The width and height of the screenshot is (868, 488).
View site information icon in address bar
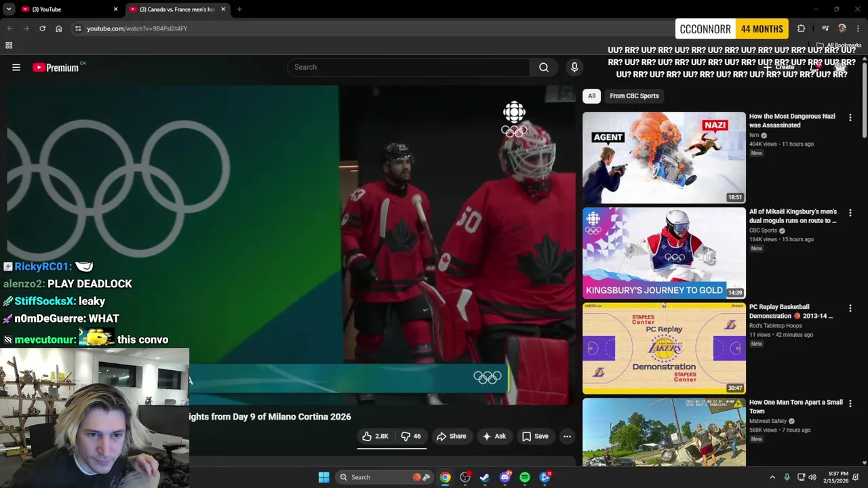[x=78, y=28]
